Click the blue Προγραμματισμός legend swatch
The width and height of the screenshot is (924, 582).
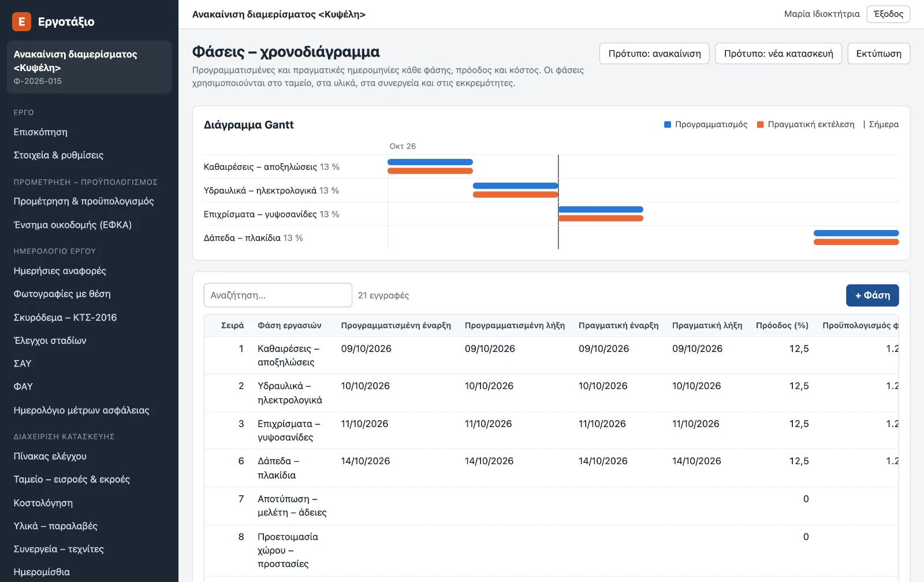668,124
